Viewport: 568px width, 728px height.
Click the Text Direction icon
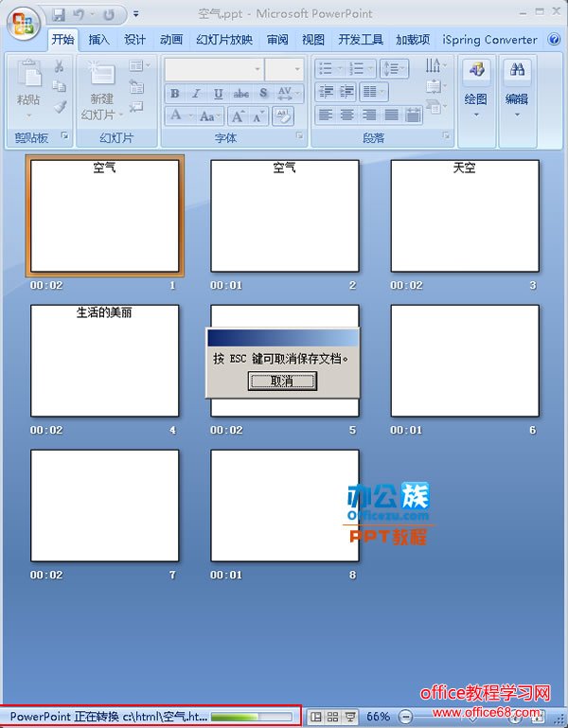click(435, 65)
